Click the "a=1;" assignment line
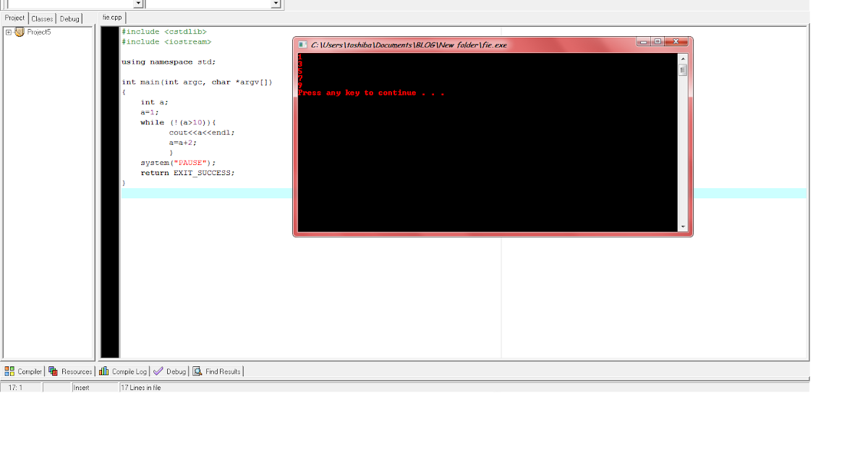 point(150,113)
